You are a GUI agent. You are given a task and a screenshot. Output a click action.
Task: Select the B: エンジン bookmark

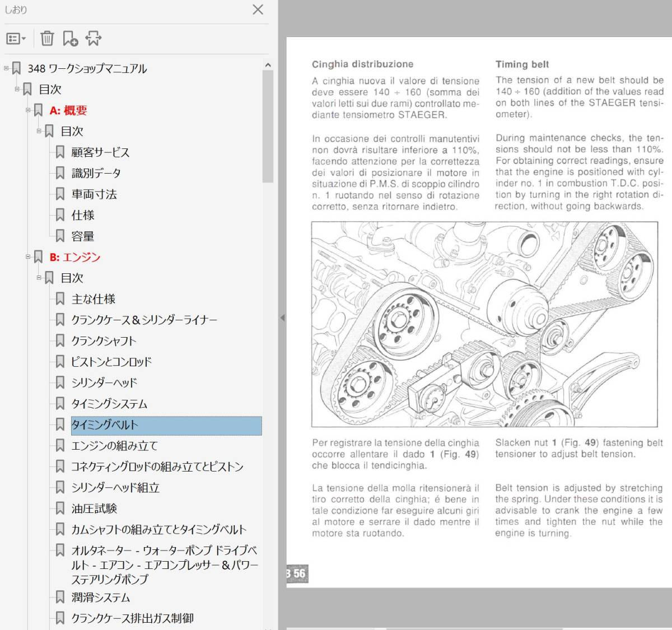coord(75,257)
